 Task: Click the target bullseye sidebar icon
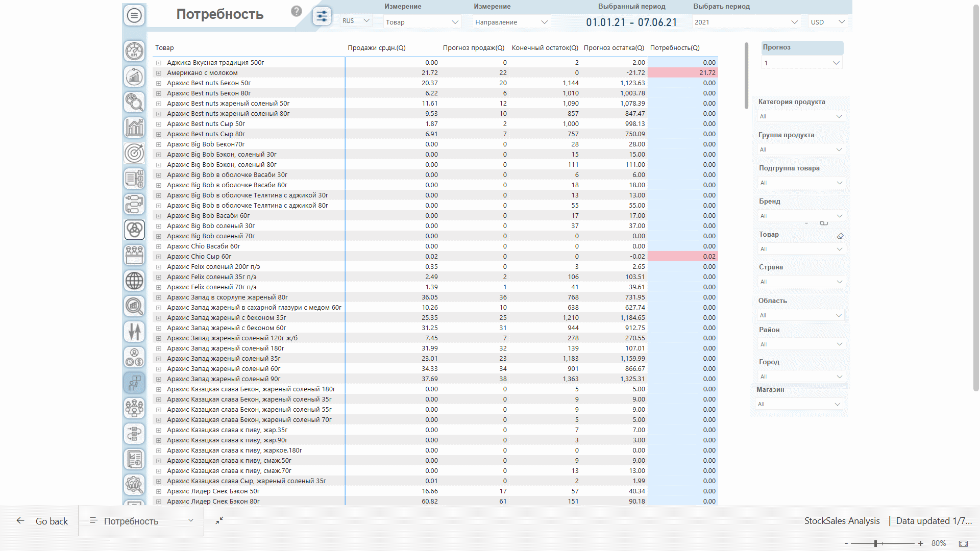click(134, 153)
